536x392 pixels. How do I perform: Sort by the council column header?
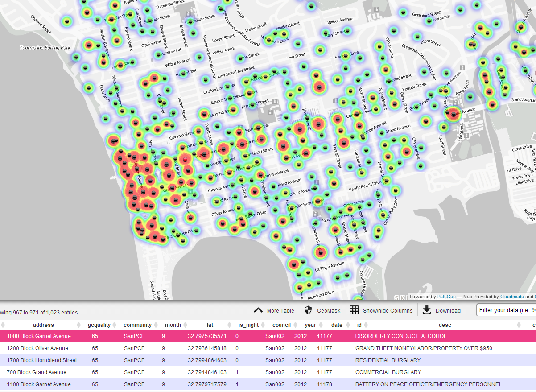[282, 325]
